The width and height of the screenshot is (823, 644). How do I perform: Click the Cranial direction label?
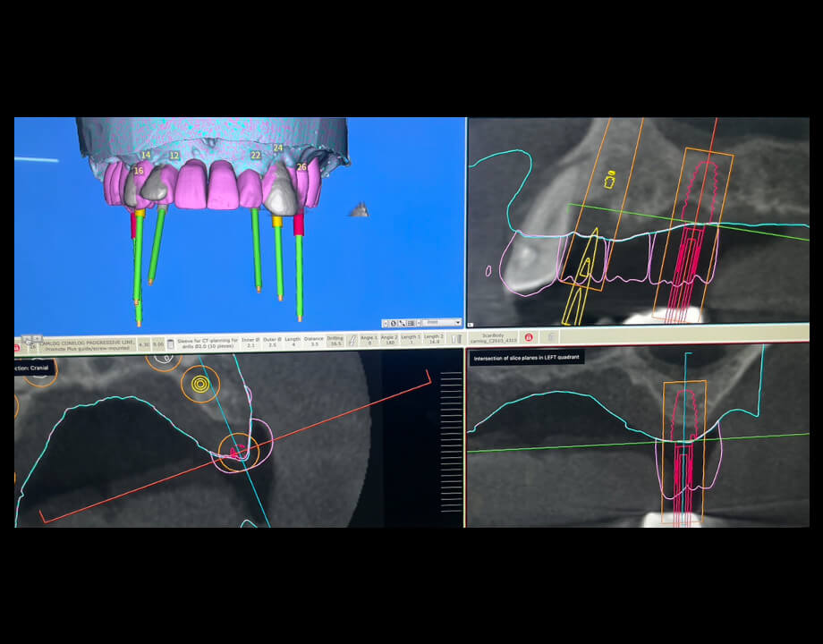click(x=36, y=367)
